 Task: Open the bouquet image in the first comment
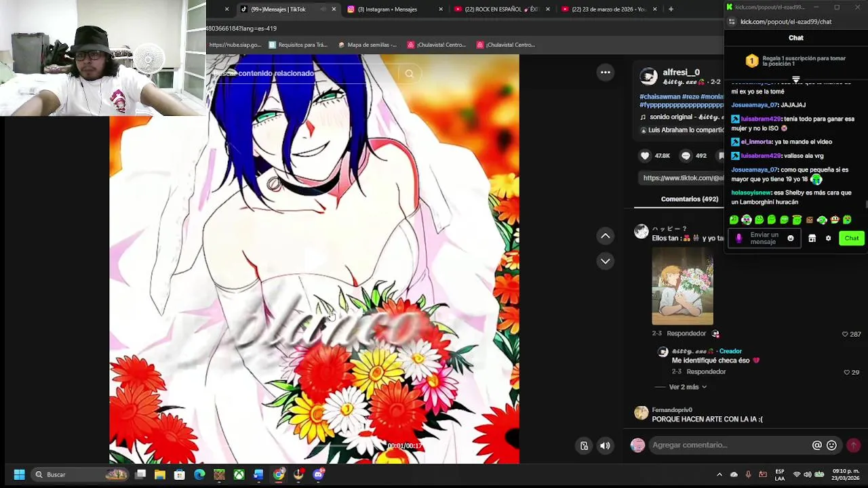tap(682, 286)
